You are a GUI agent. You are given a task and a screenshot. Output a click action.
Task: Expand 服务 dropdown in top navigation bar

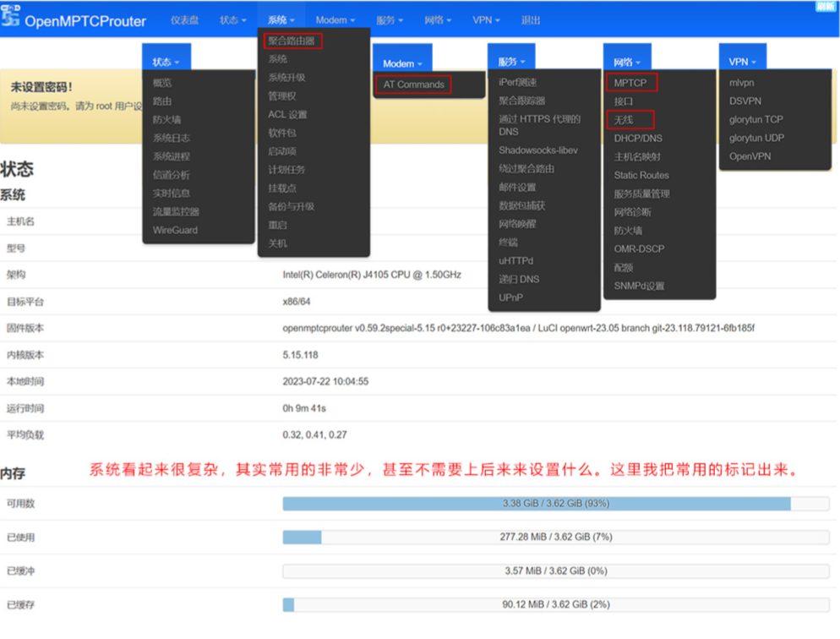(390, 20)
